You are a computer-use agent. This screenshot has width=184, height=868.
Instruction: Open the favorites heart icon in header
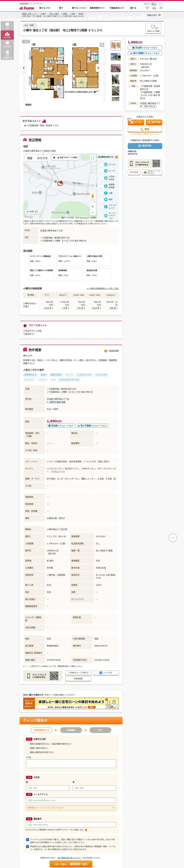(x=147, y=8)
